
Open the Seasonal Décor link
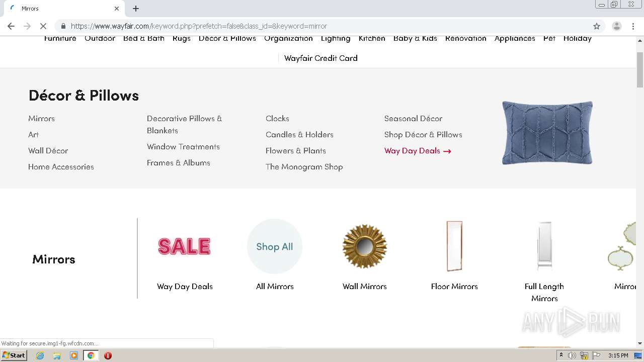(x=413, y=119)
